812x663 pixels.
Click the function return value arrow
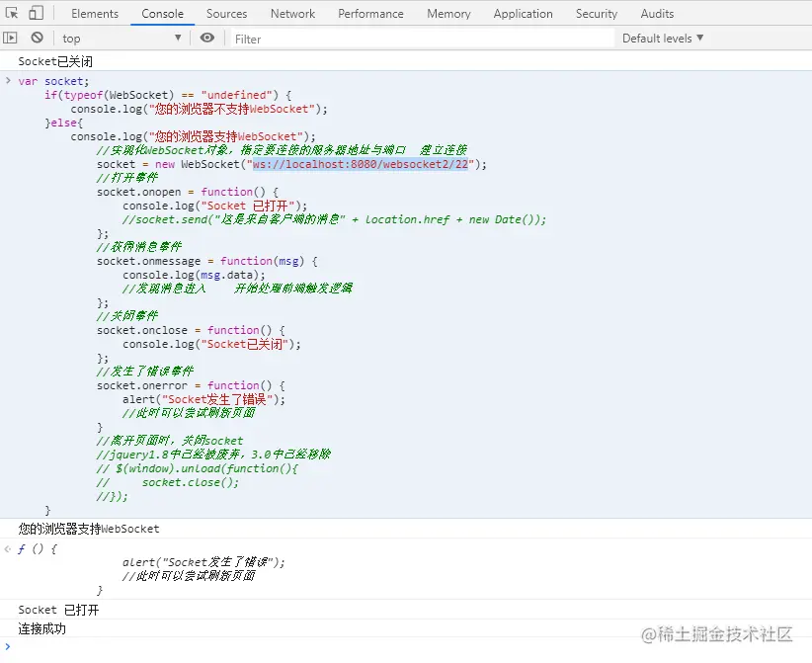7,549
